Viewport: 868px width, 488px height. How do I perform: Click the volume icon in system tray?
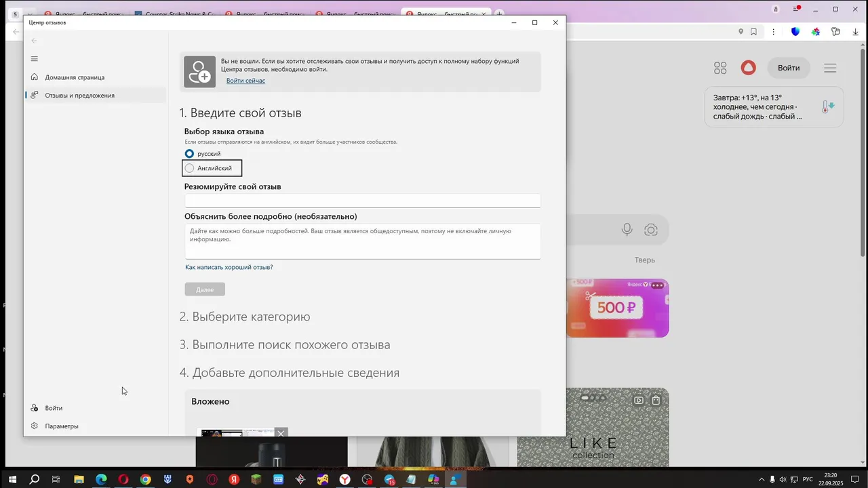coord(783,480)
